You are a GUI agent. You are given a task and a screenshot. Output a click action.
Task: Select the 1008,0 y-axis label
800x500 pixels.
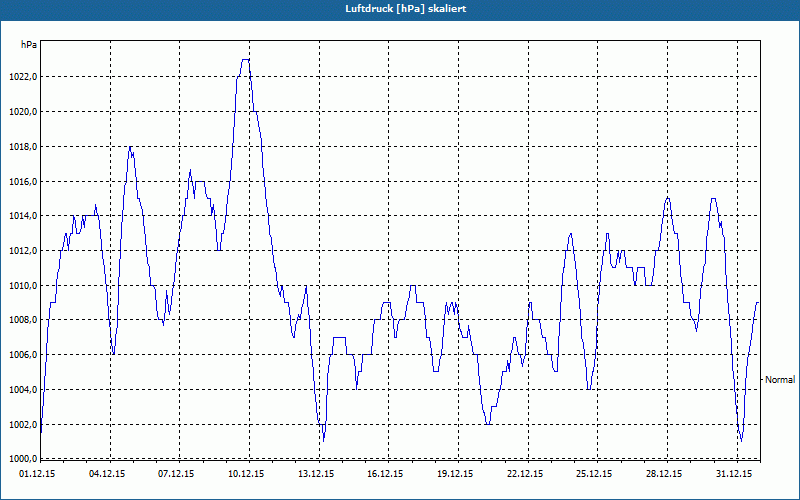(22, 320)
